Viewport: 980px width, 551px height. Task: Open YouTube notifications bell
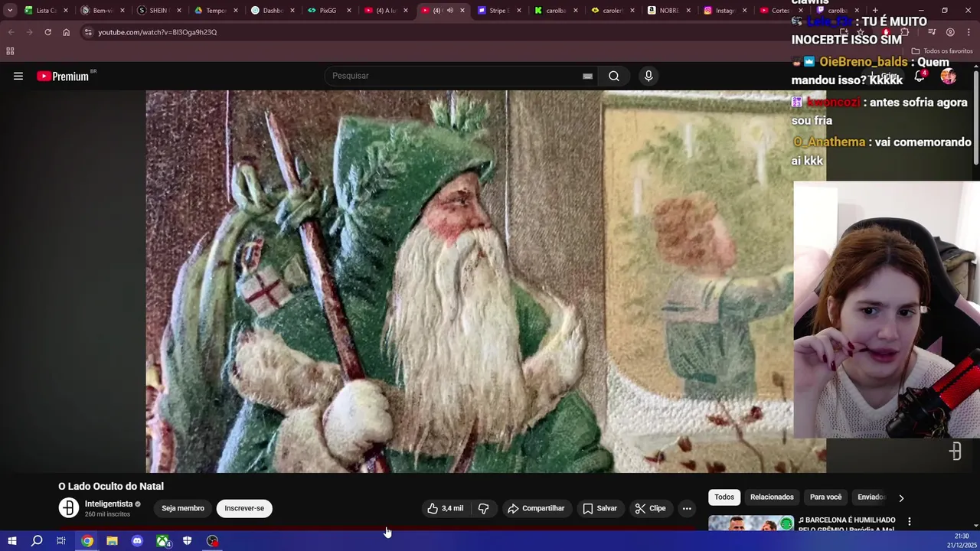click(x=920, y=76)
